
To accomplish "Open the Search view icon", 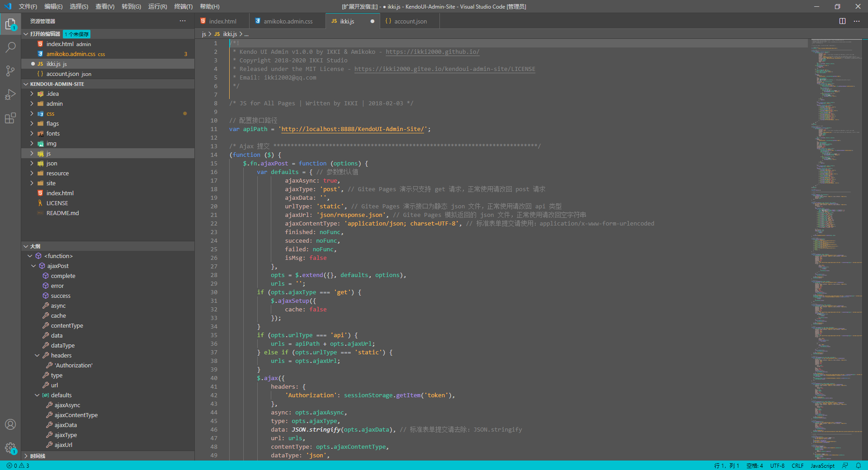I will tap(10, 47).
